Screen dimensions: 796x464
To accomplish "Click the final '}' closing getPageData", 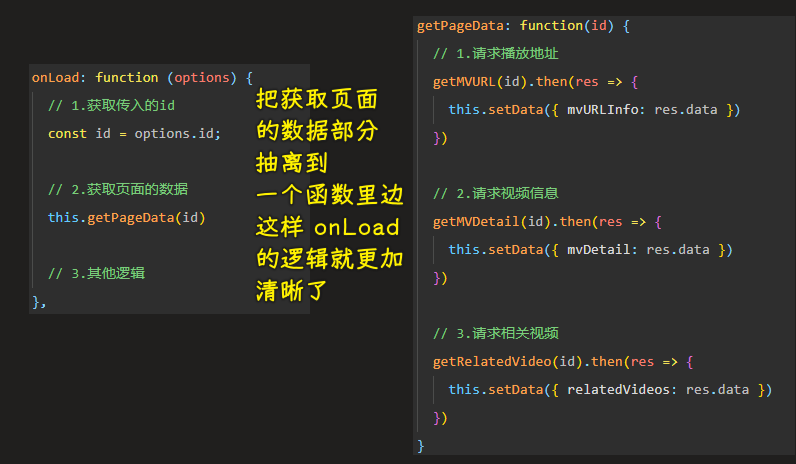I will (420, 446).
